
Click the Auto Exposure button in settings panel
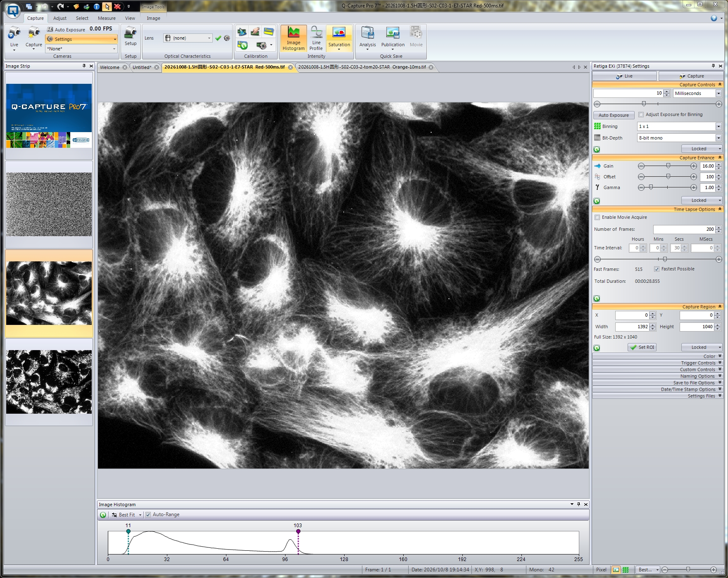tap(614, 115)
